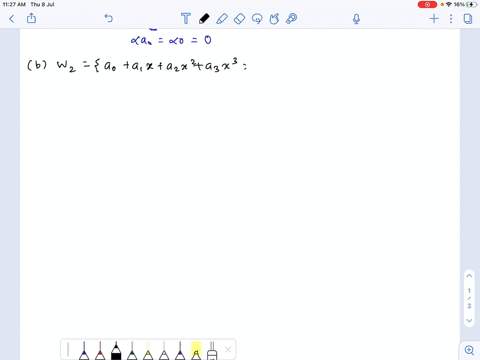Open the share export menu
The image size is (480, 360).
31,18
